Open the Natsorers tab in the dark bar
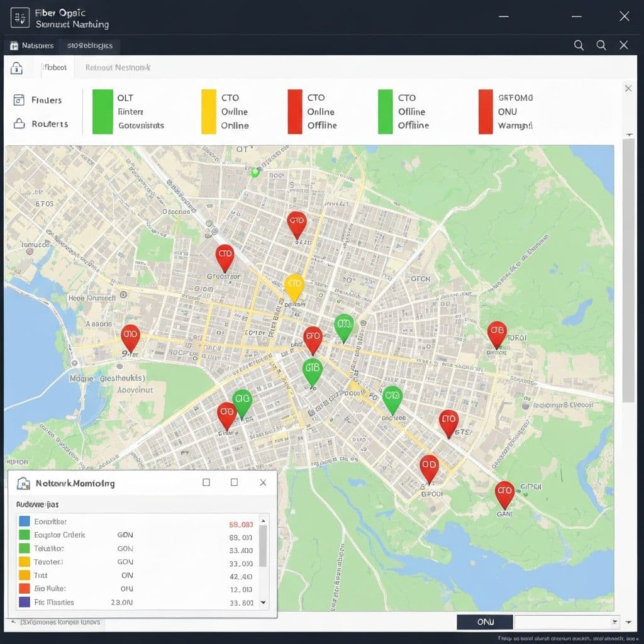This screenshot has height=644, width=644. click(31, 45)
